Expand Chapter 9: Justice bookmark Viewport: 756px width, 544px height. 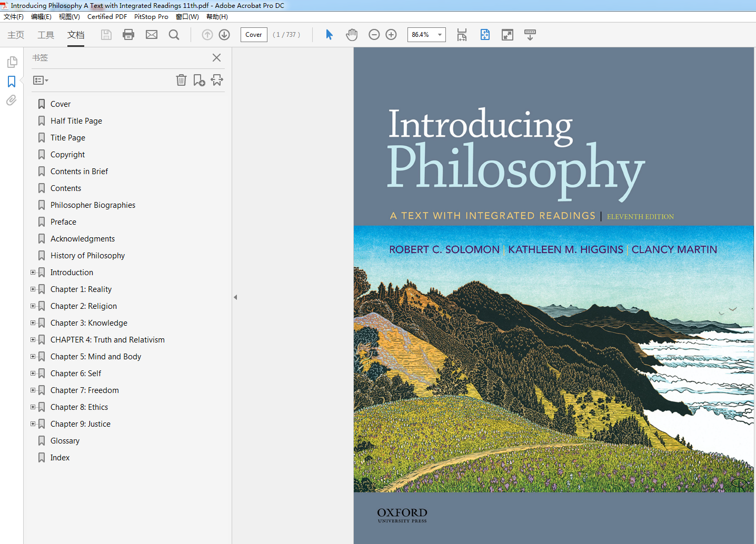click(33, 424)
